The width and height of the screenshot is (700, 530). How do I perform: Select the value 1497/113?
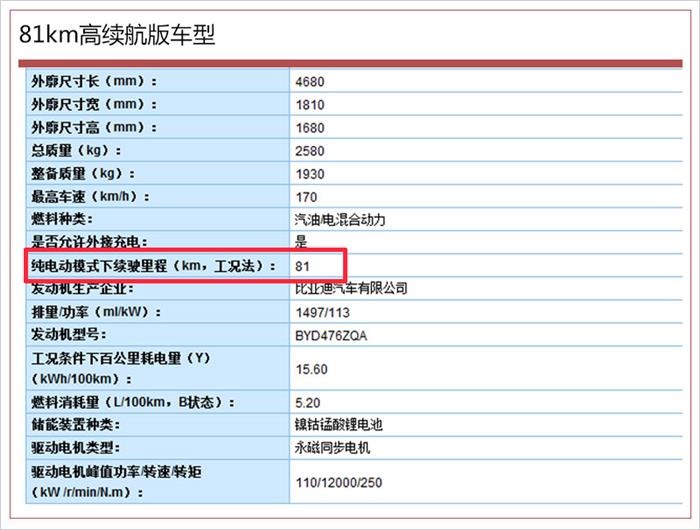click(x=322, y=313)
